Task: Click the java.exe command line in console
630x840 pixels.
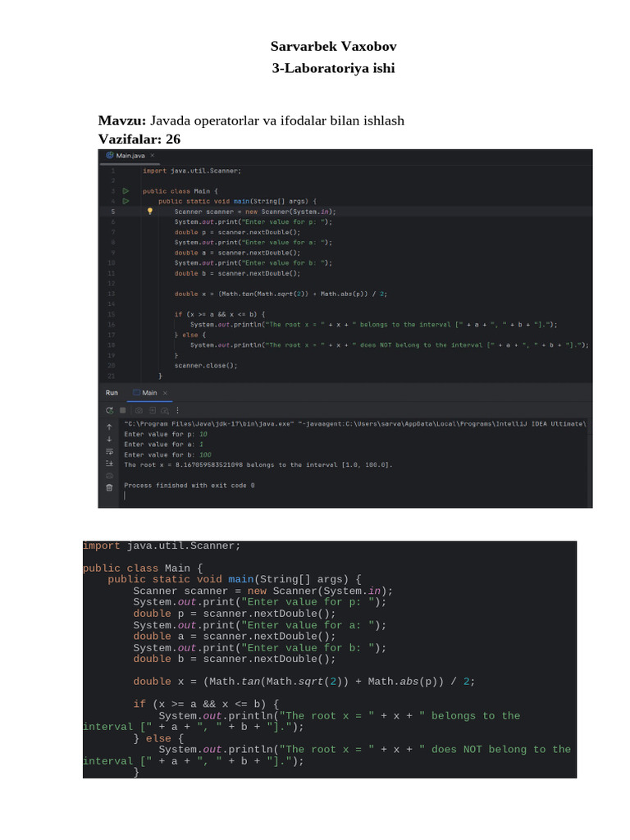Action: coord(355,424)
